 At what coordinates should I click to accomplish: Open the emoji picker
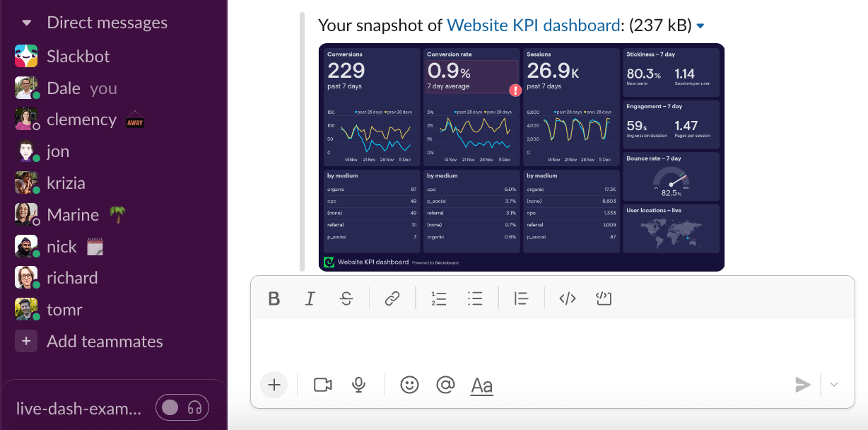point(409,385)
